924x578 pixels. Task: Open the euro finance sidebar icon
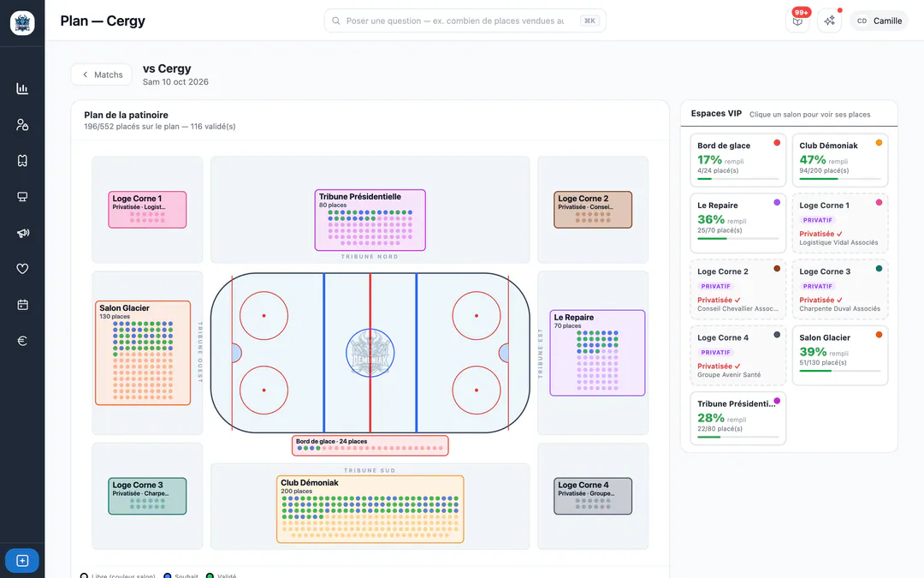point(22,341)
